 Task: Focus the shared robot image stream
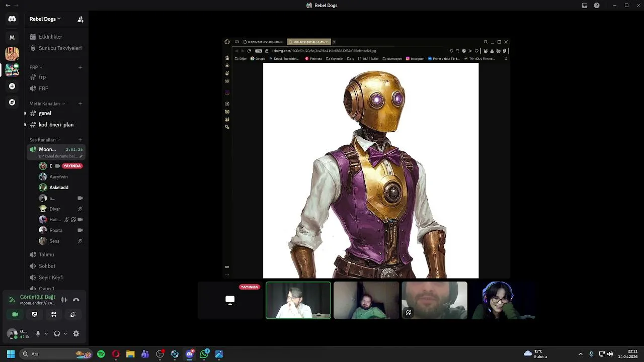pos(366,158)
